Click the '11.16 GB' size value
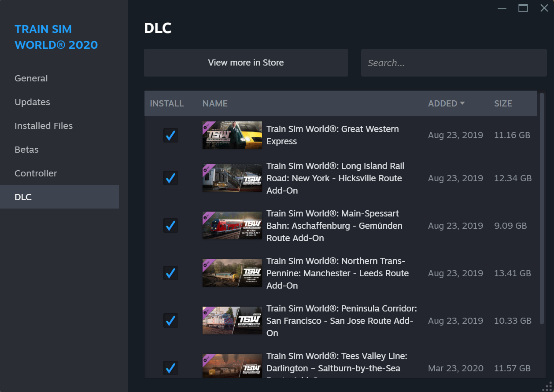Image resolution: width=554 pixels, height=392 pixels. tap(512, 135)
